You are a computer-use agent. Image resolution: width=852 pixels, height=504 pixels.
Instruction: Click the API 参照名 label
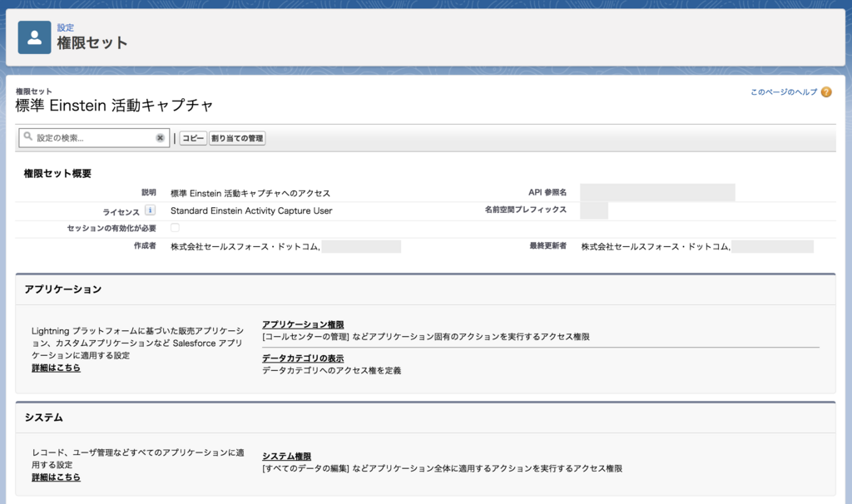tap(547, 192)
